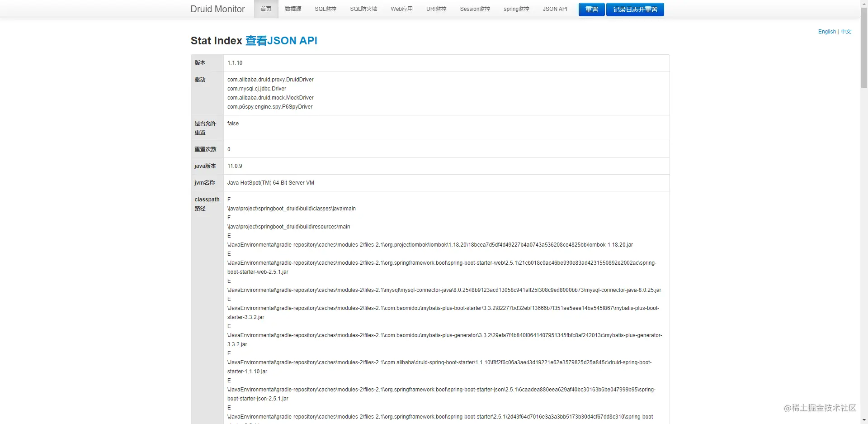Switch to Session监控 tab
Screen dimensions: 868x424
click(x=475, y=9)
